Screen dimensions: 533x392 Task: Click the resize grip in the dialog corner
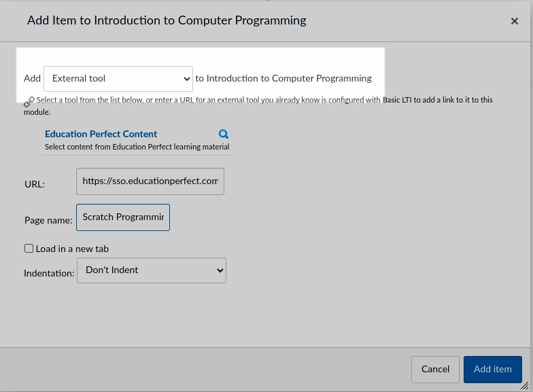[x=525, y=386]
